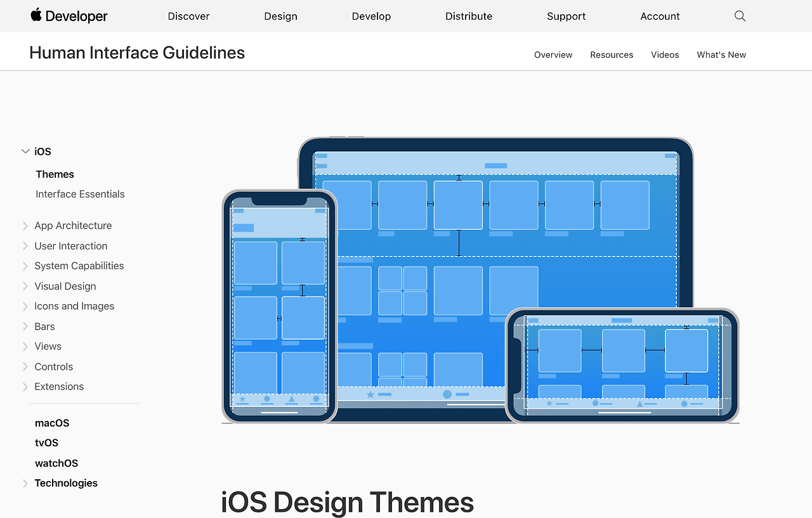Expand the Views chevron
This screenshot has height=518, width=812.
25,347
